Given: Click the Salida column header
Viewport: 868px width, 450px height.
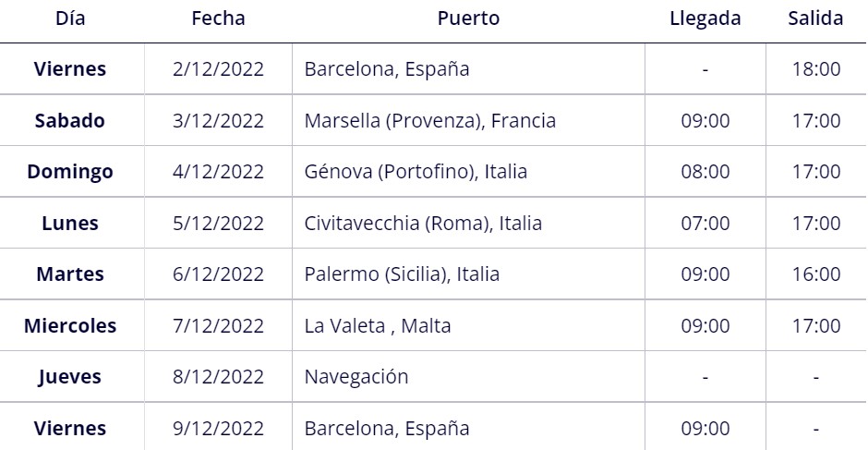Looking at the screenshot, I should pos(815,18).
